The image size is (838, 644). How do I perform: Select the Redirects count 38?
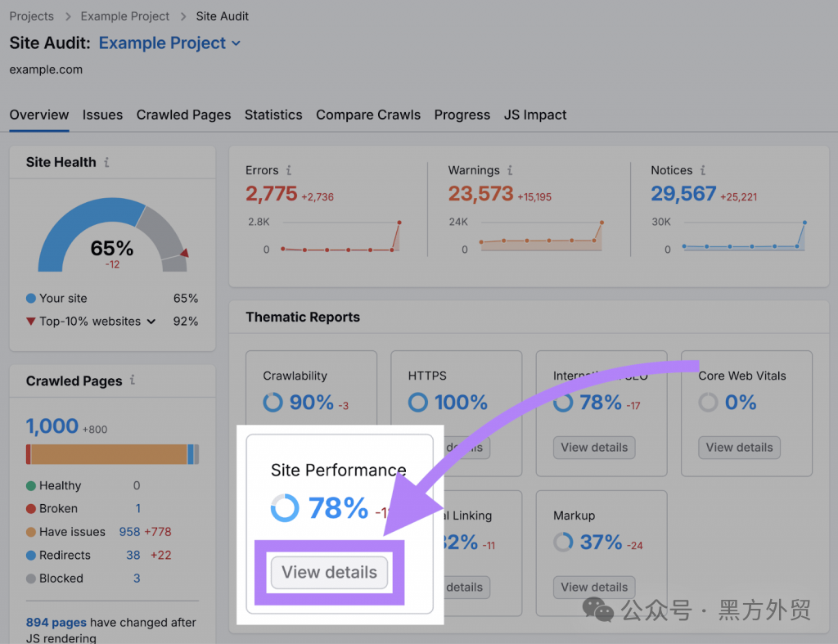click(x=133, y=555)
